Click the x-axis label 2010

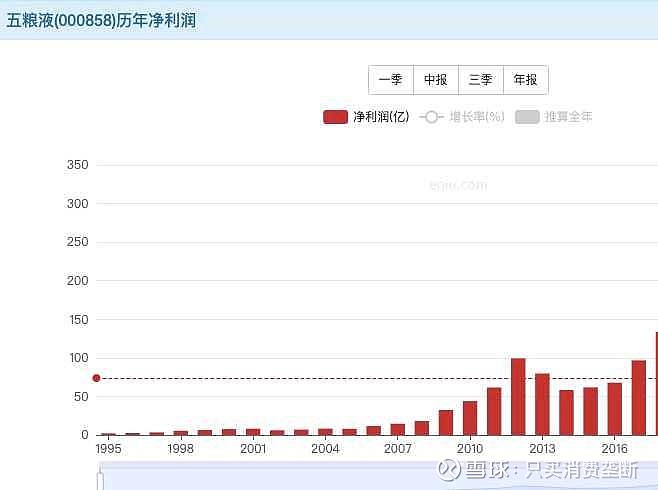point(470,448)
